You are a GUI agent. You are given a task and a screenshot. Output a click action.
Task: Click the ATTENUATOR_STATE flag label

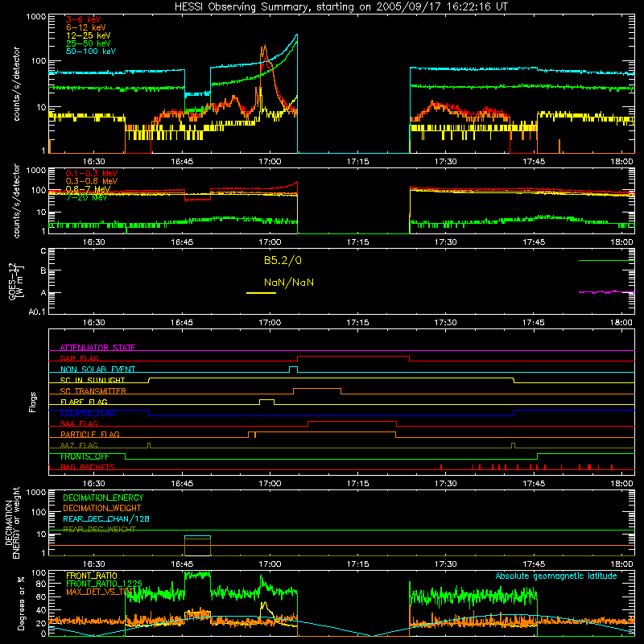97,348
